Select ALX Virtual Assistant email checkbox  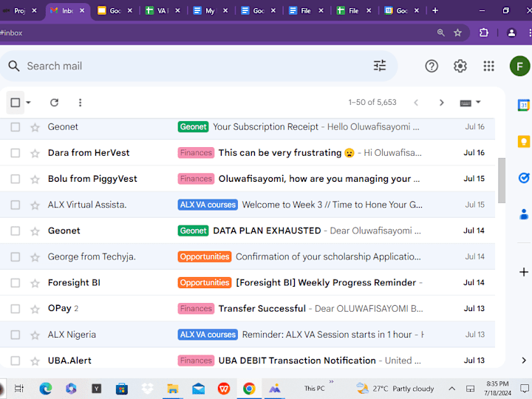[16, 205]
